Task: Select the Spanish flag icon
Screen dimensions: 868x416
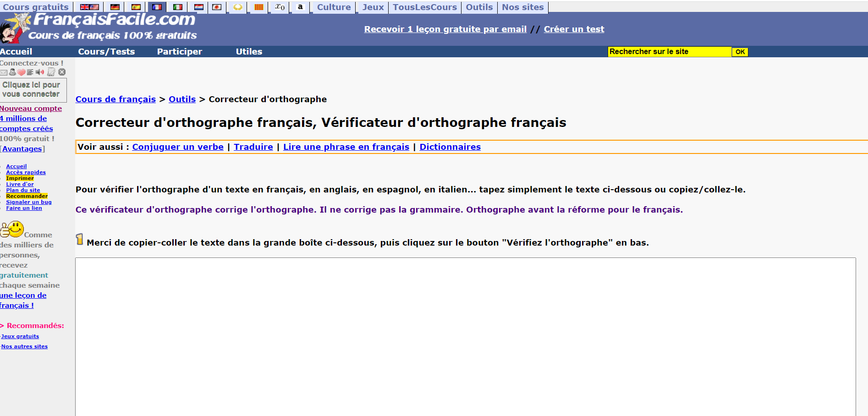Action: [x=136, y=7]
